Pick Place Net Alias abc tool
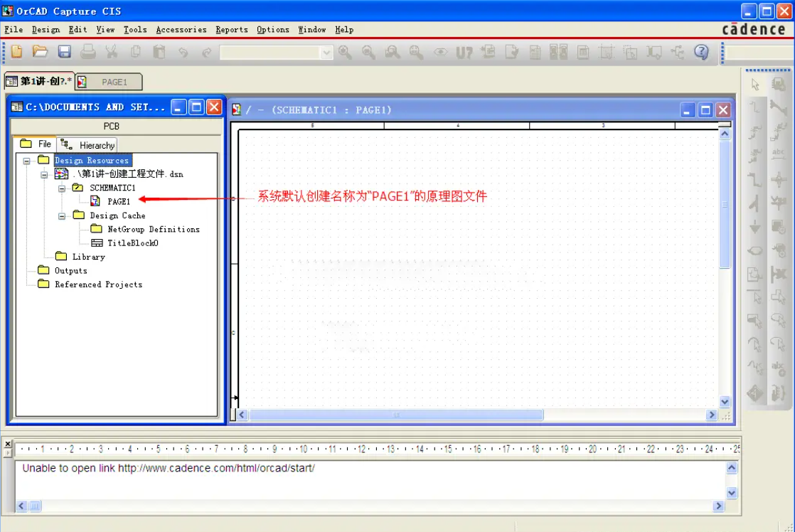Viewport: 795px width, 532px height. coord(778,154)
